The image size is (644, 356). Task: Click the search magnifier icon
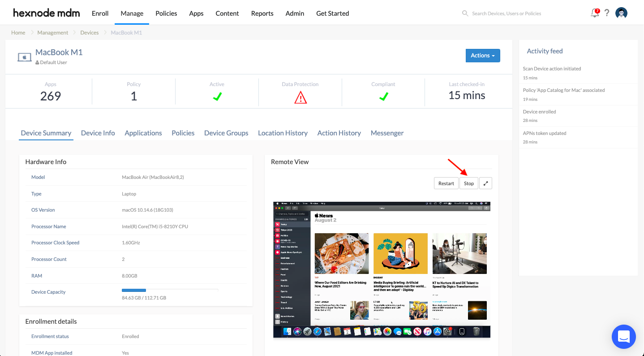click(x=465, y=13)
